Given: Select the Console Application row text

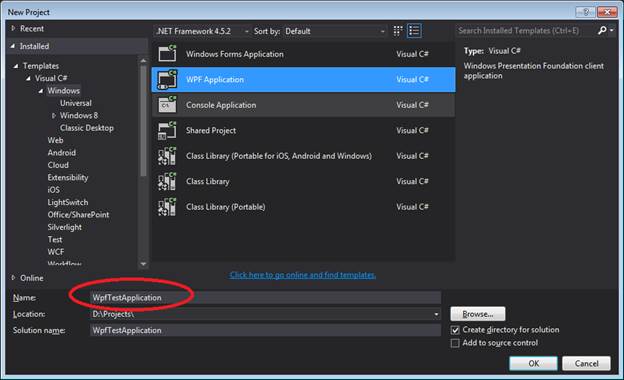Looking at the screenshot, I should click(x=221, y=105).
